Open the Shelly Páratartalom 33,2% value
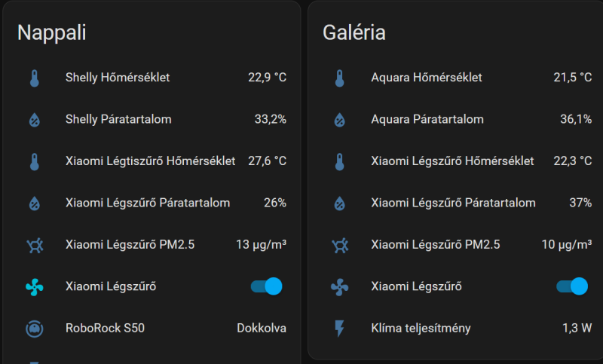The image size is (603, 364). click(x=271, y=119)
